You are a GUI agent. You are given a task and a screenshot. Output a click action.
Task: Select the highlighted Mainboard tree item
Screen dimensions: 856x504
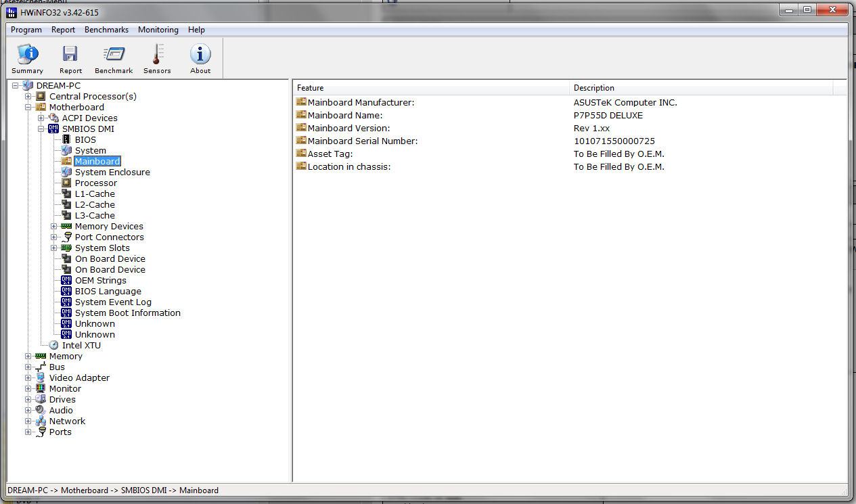tap(97, 162)
